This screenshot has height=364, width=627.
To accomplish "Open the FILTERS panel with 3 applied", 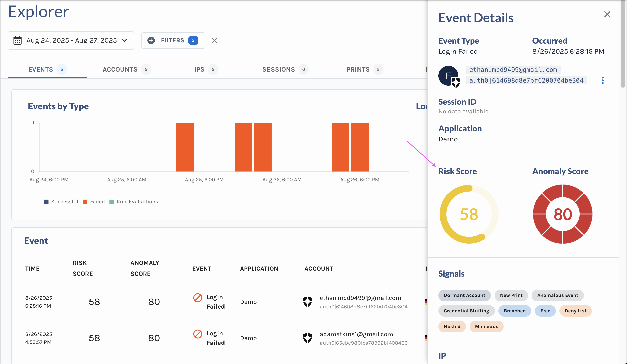I will point(173,40).
